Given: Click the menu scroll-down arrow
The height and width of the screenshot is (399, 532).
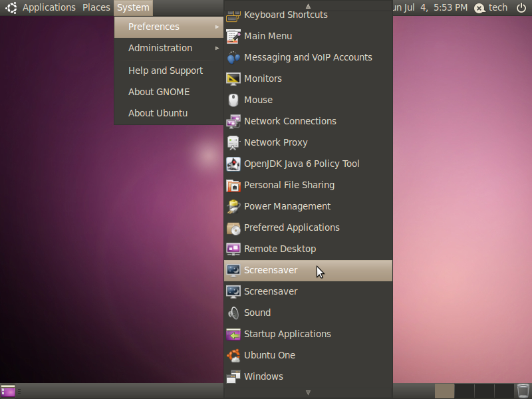Looking at the screenshot, I should [308, 392].
